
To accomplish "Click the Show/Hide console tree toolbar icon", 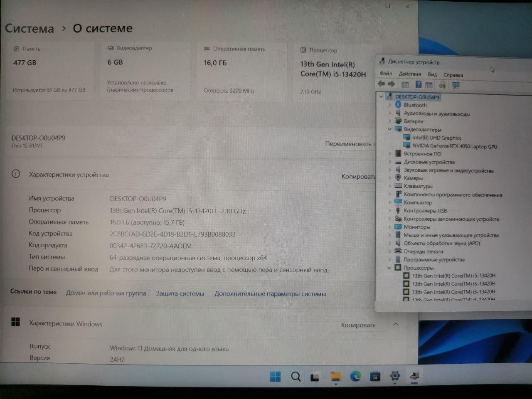I will [405, 85].
